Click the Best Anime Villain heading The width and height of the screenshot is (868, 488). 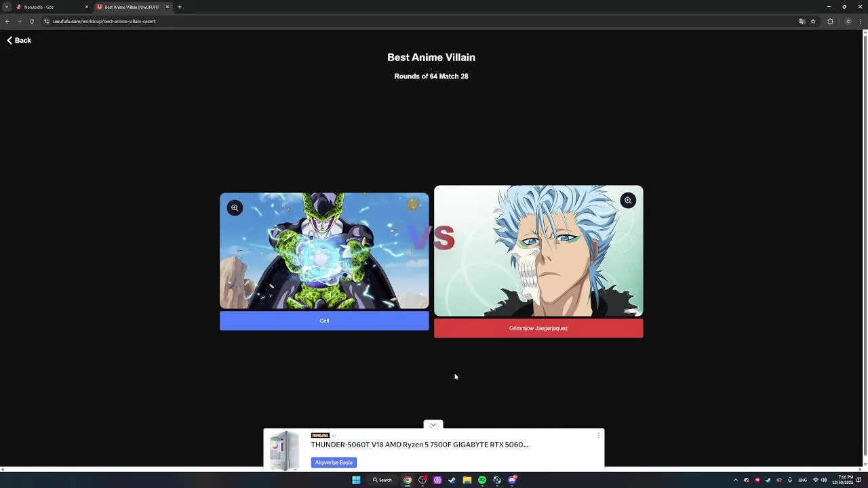431,58
